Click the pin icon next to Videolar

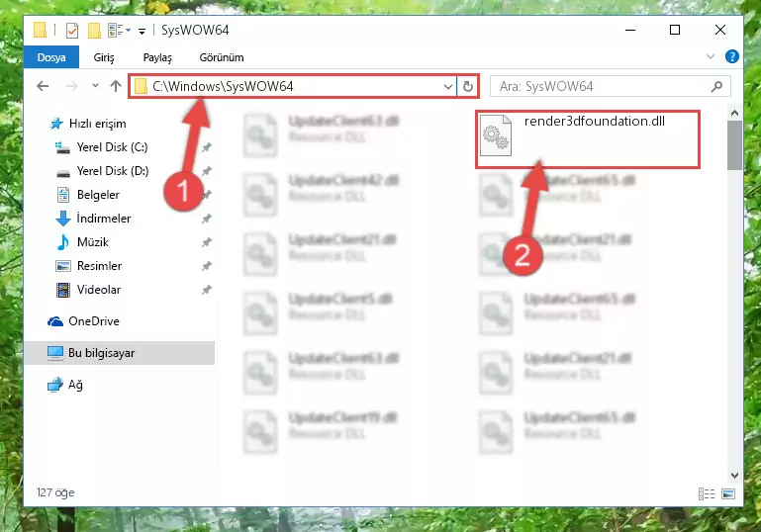pyautogui.click(x=207, y=290)
